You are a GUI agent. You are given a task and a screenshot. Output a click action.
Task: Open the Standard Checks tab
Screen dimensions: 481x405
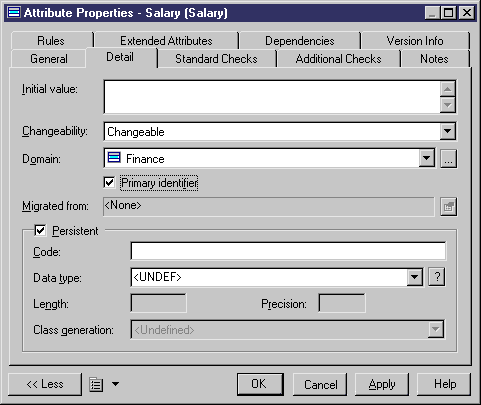216,59
